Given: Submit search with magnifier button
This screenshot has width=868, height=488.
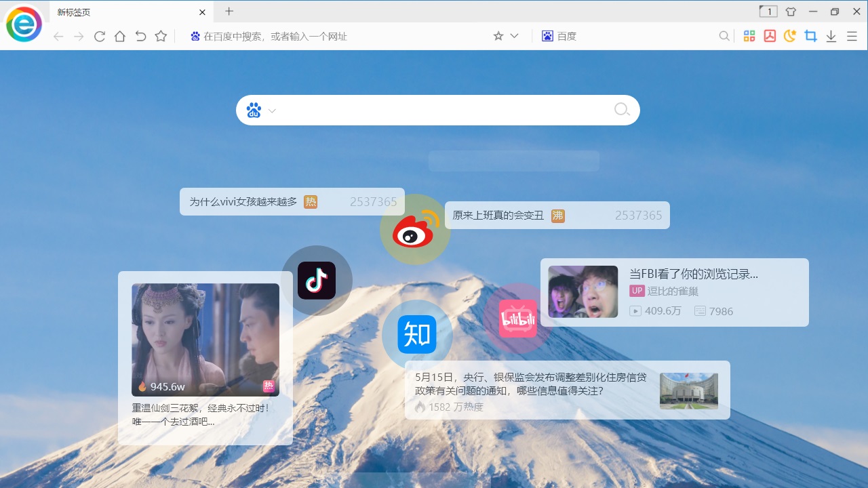Looking at the screenshot, I should coord(622,110).
